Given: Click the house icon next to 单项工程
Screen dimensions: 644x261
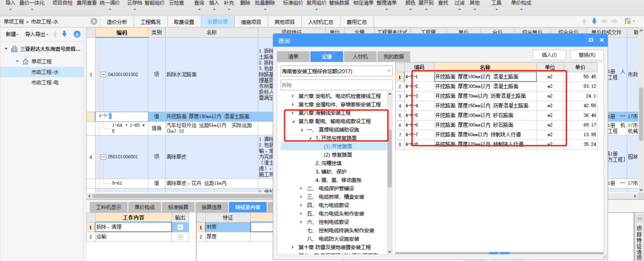Looking at the screenshot, I should pyautogui.click(x=25, y=61).
